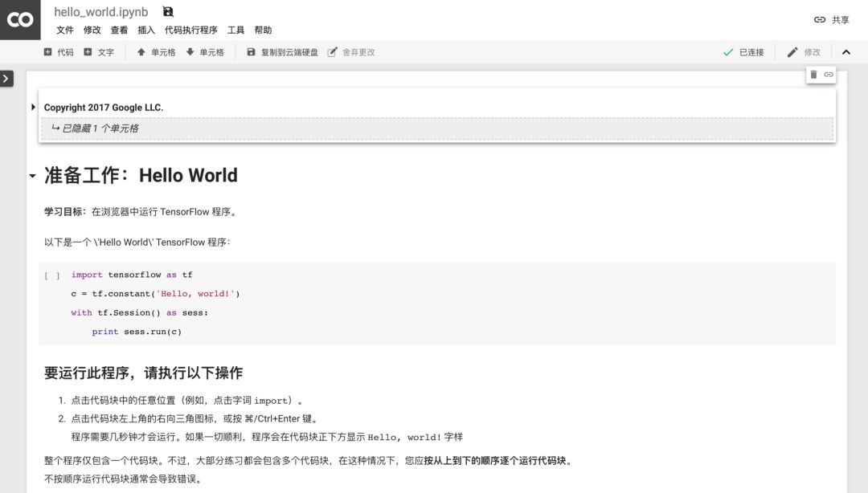Click the heading 要运行此程序，请执行以下操作
Viewport: 868px width, 493px height.
click(x=143, y=373)
